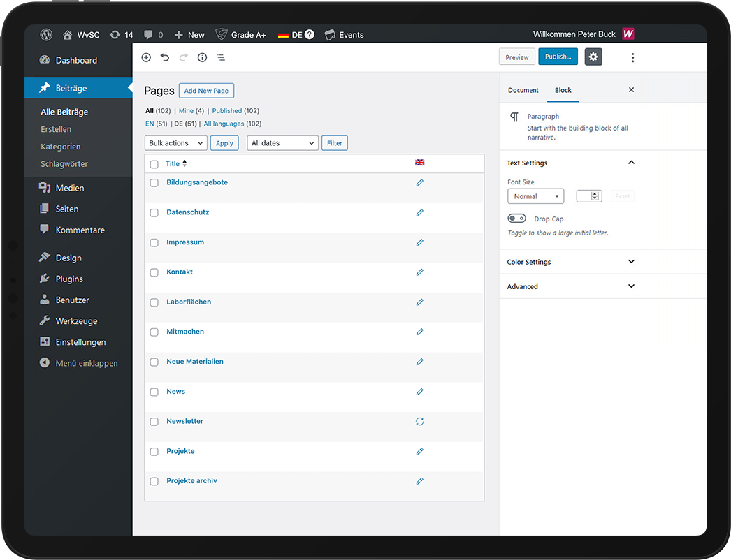Sort pages by the Title column
The height and width of the screenshot is (560, 731).
[x=176, y=163]
